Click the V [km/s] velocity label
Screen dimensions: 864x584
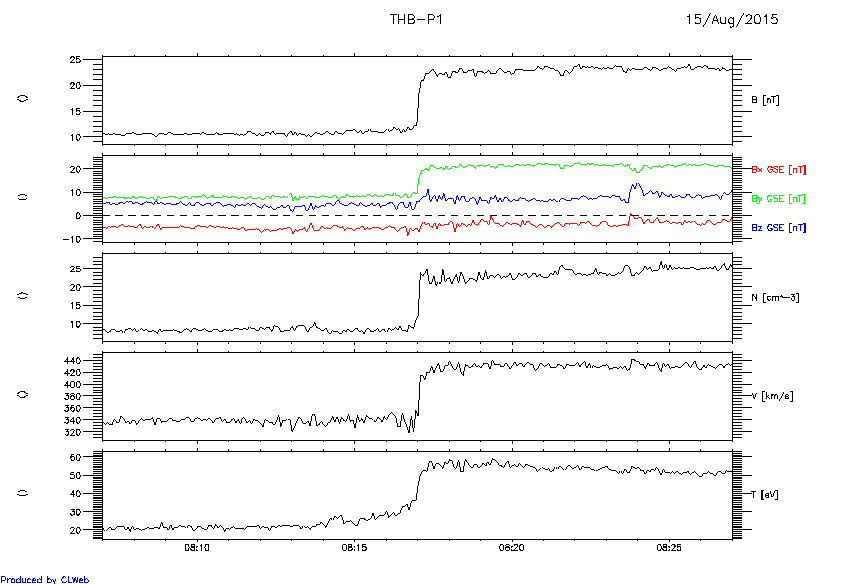[x=773, y=396]
